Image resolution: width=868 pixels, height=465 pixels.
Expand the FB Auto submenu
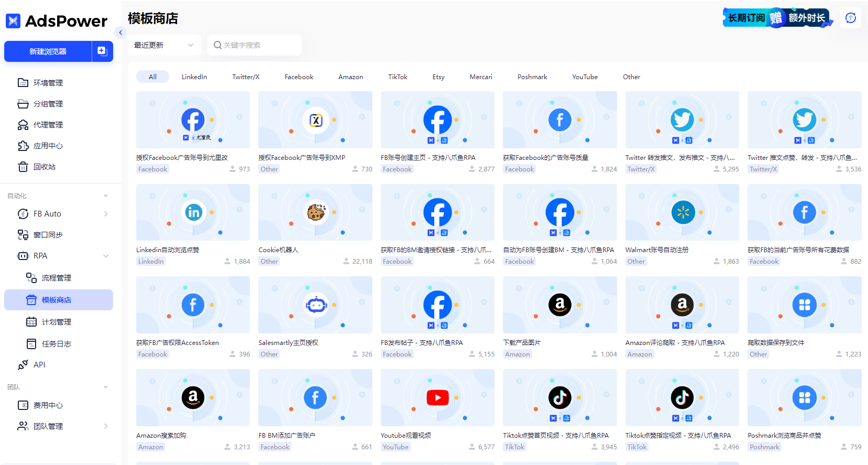[x=106, y=214]
